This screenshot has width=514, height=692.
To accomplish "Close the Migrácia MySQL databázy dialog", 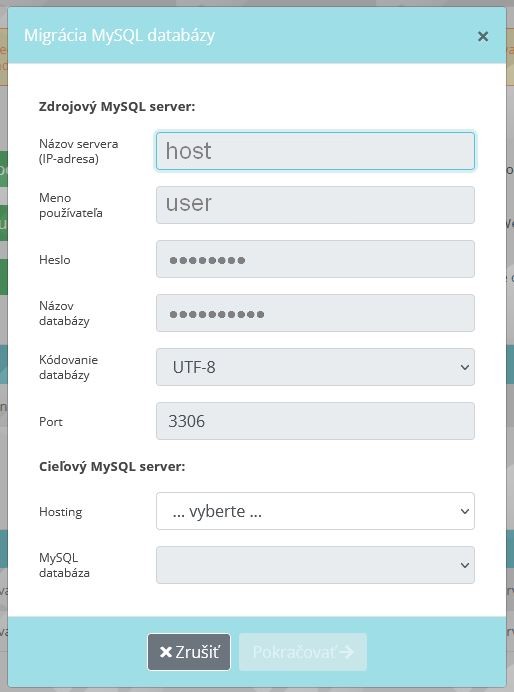I will (483, 37).
